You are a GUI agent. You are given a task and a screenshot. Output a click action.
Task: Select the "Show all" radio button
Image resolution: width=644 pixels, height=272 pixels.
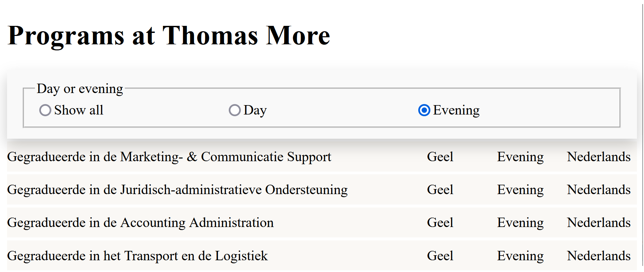coord(45,110)
